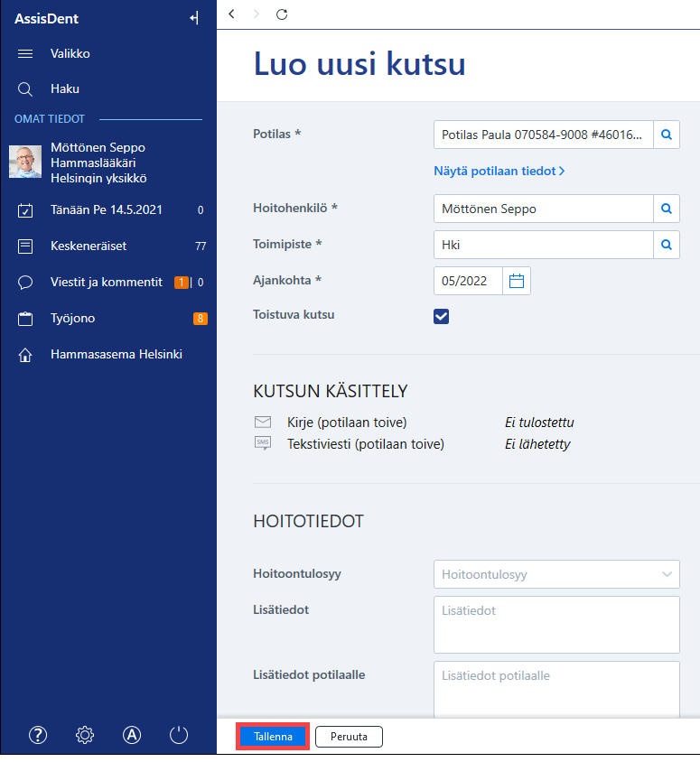Search Hoitohenkilö with the magnifier icon

click(x=667, y=209)
